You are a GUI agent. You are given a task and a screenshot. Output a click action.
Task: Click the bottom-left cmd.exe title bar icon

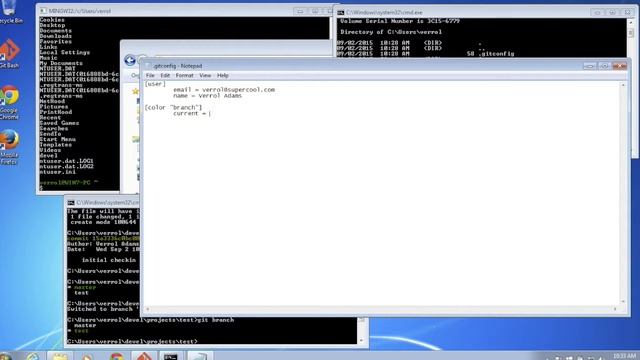click(x=71, y=203)
